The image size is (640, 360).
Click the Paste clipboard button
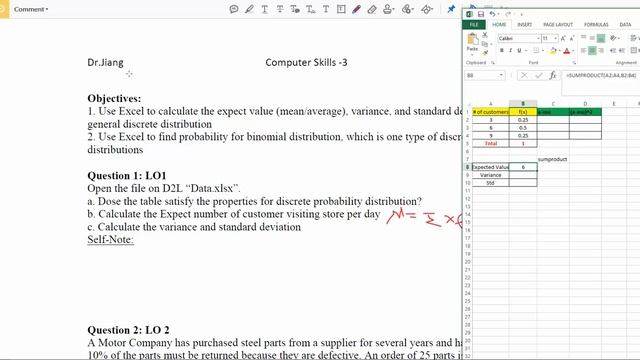click(x=473, y=43)
